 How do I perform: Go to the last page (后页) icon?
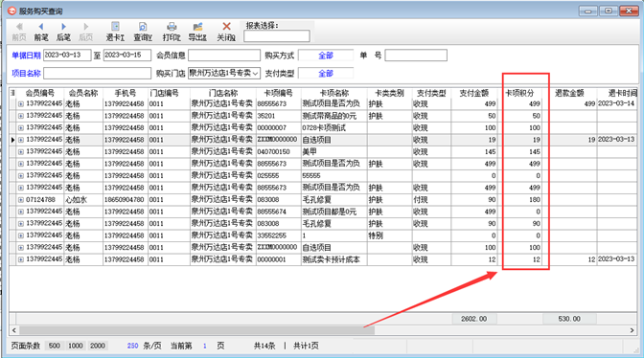pos(85,27)
